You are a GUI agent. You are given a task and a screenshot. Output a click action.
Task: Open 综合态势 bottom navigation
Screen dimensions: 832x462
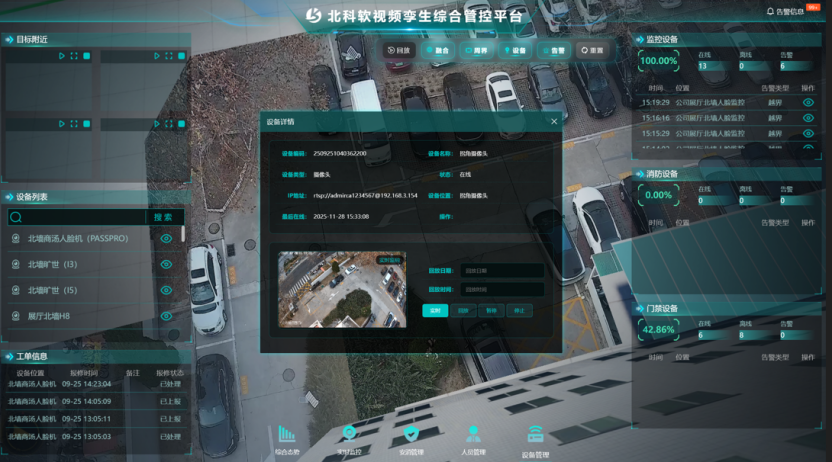click(x=287, y=440)
